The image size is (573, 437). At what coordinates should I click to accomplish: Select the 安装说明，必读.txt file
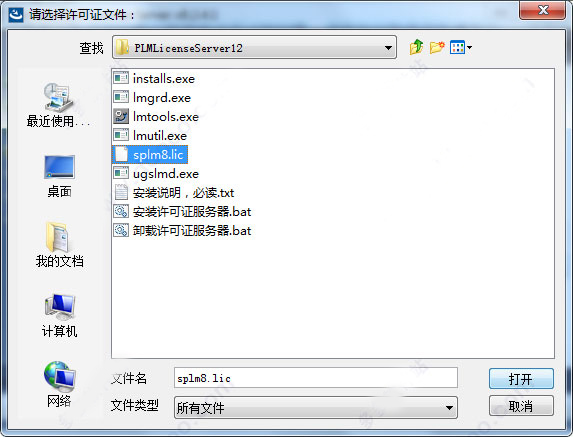(174, 193)
